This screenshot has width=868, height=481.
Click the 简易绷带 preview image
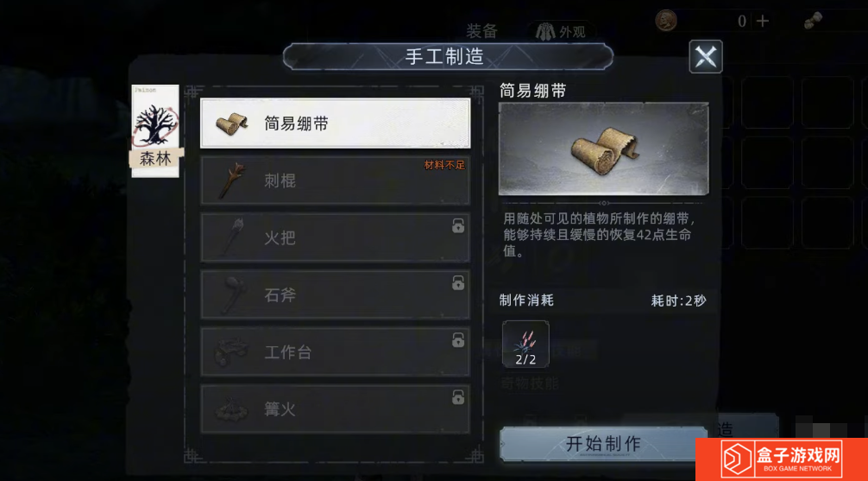[x=603, y=149]
